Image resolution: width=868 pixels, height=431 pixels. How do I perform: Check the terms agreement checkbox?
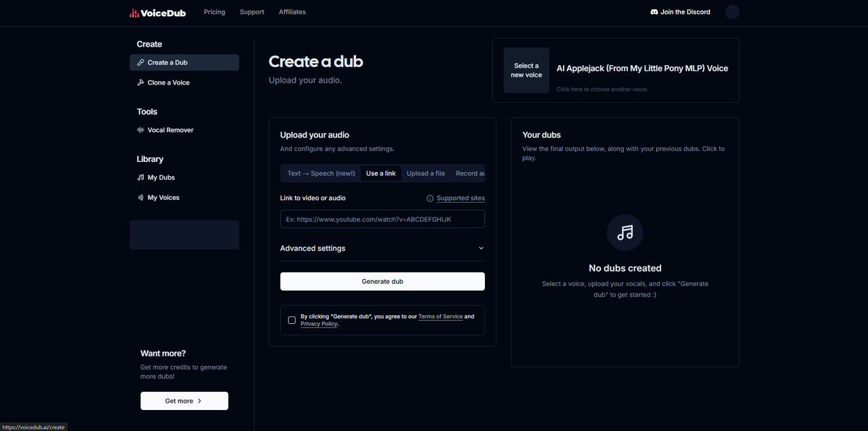click(292, 321)
